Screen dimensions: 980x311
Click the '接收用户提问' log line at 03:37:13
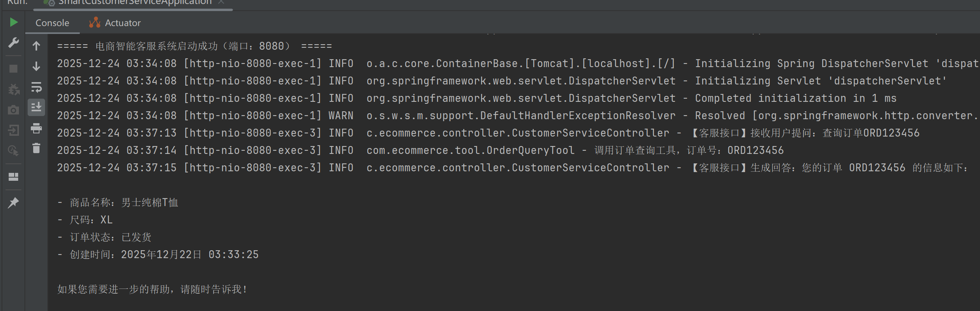pyautogui.click(x=488, y=133)
